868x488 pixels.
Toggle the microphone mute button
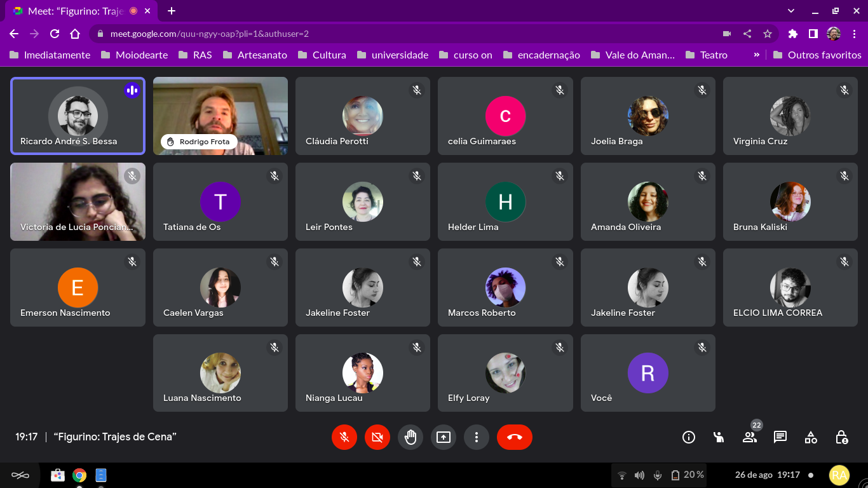(344, 437)
